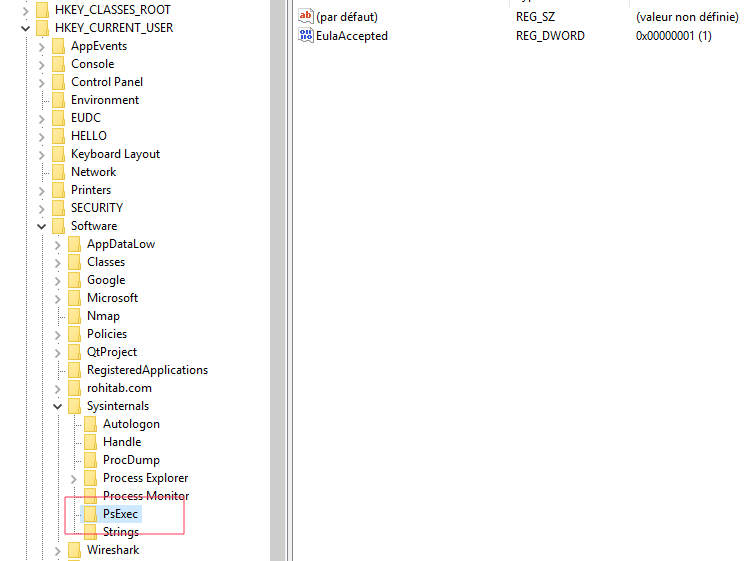Click the (par défaut) string value icon
Screen dimensions: 754x561
coord(306,17)
